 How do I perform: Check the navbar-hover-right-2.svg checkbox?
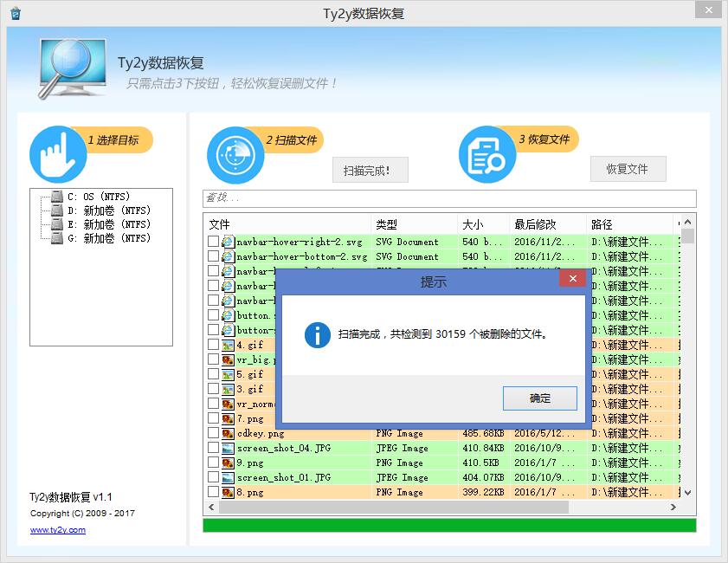tap(213, 242)
